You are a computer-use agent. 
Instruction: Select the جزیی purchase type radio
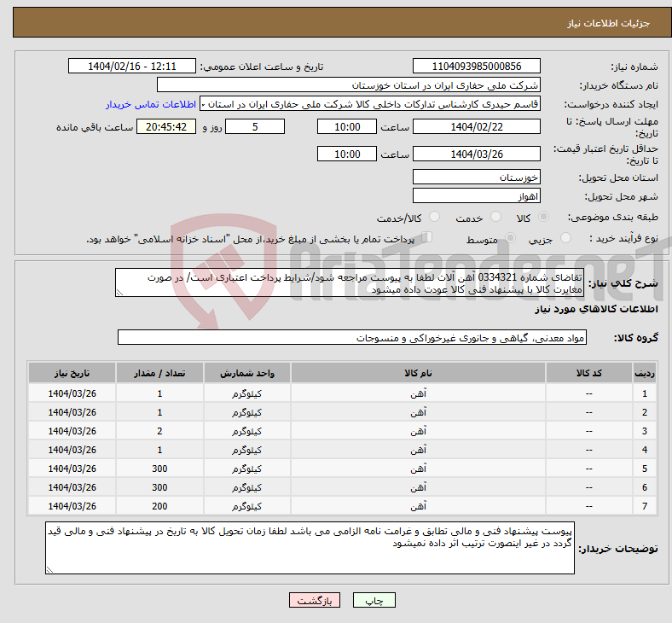[565, 238]
